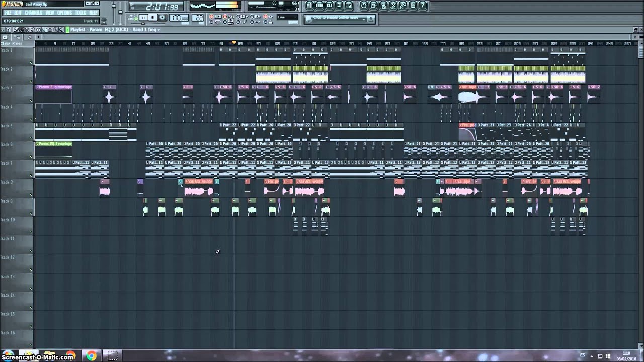Image resolution: width=644 pixels, height=362 pixels.
Task: Click the Render audio scissors icon
Action: pyautogui.click(x=393, y=6)
